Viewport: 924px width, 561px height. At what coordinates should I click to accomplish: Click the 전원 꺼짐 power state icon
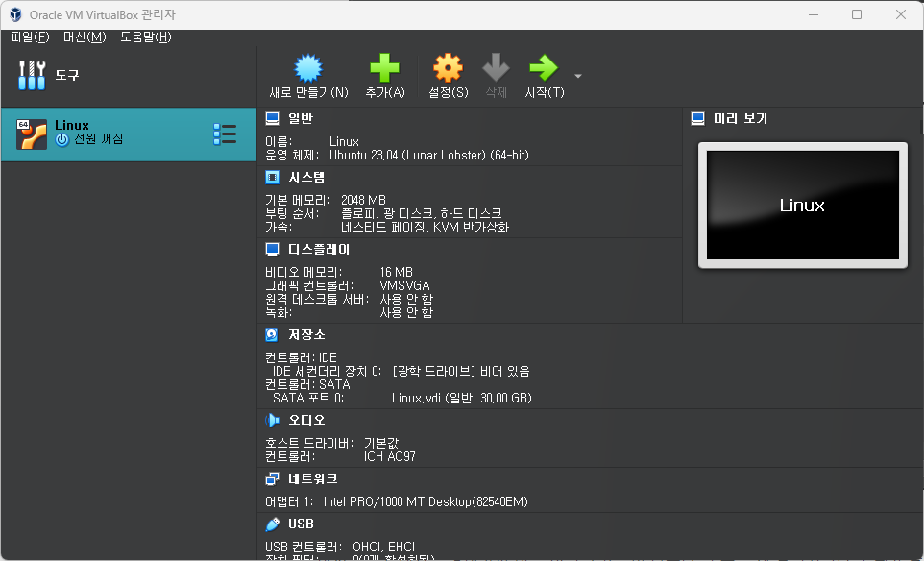tap(61, 139)
